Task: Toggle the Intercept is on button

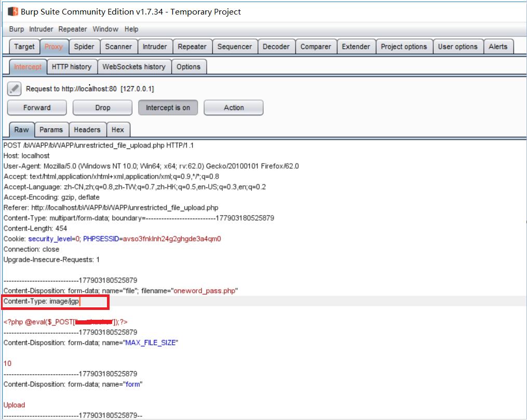Action: [168, 107]
